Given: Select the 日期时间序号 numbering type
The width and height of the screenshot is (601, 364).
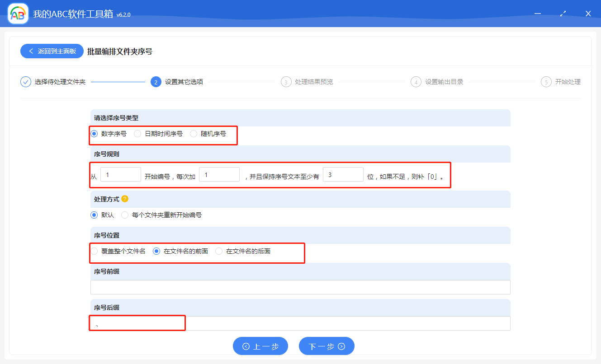Looking at the screenshot, I should [x=137, y=134].
